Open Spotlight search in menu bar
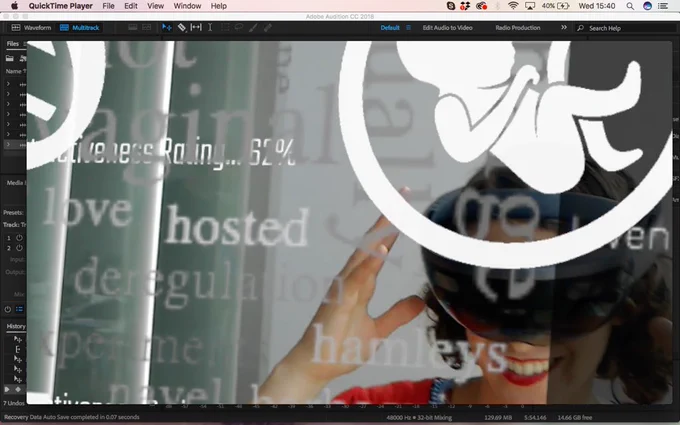 tap(630, 6)
